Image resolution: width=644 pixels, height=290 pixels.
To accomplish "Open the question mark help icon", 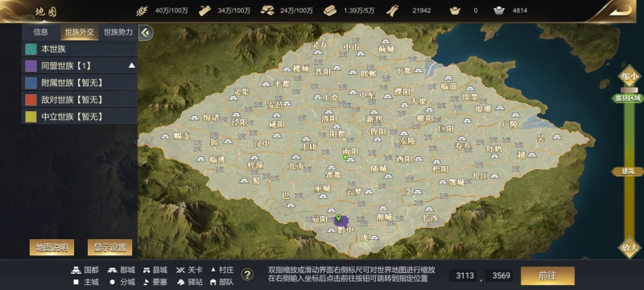I will point(247,275).
